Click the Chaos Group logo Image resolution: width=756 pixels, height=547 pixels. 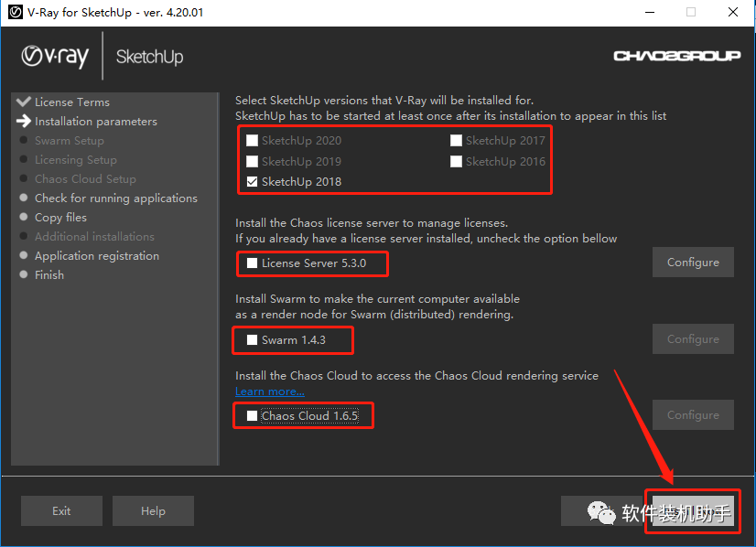pyautogui.click(x=677, y=57)
